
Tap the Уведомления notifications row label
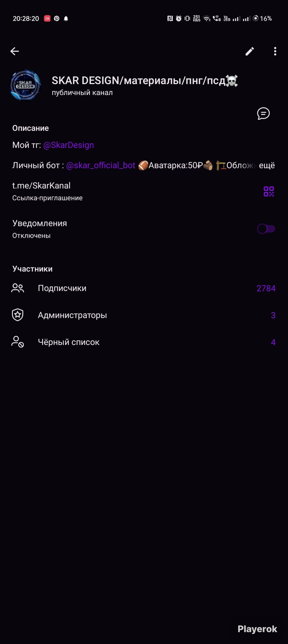[40, 223]
